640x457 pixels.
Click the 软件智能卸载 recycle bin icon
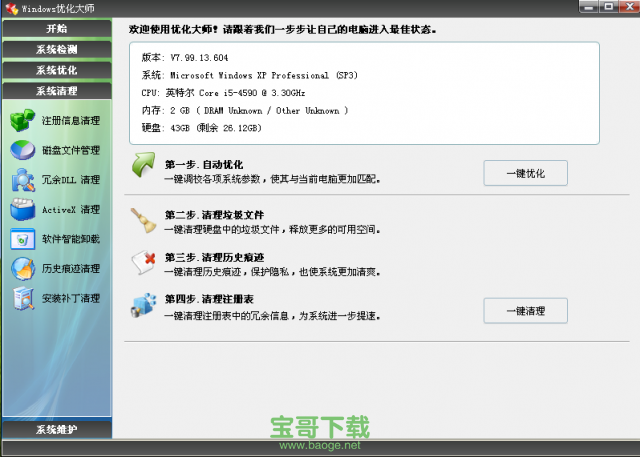[23, 239]
